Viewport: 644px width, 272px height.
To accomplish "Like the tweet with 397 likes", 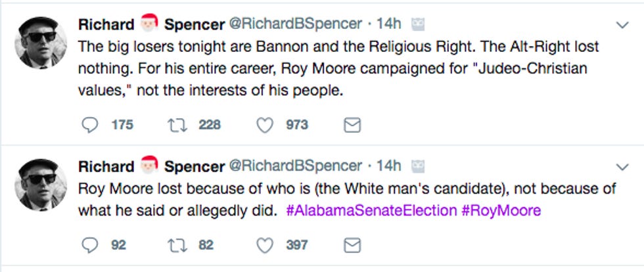I will point(264,245).
